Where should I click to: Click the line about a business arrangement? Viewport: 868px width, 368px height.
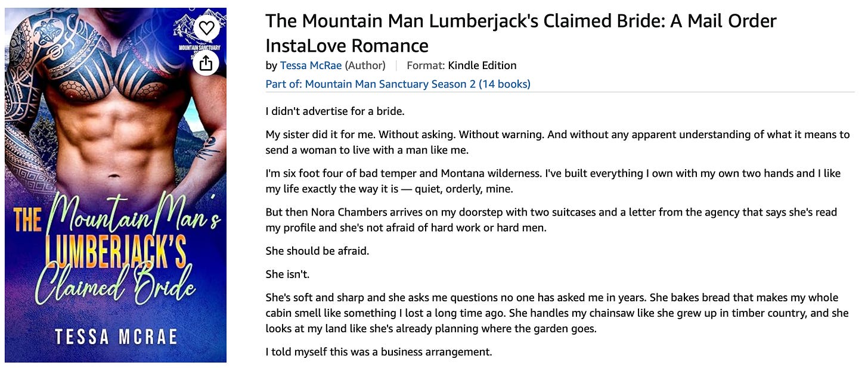379,352
